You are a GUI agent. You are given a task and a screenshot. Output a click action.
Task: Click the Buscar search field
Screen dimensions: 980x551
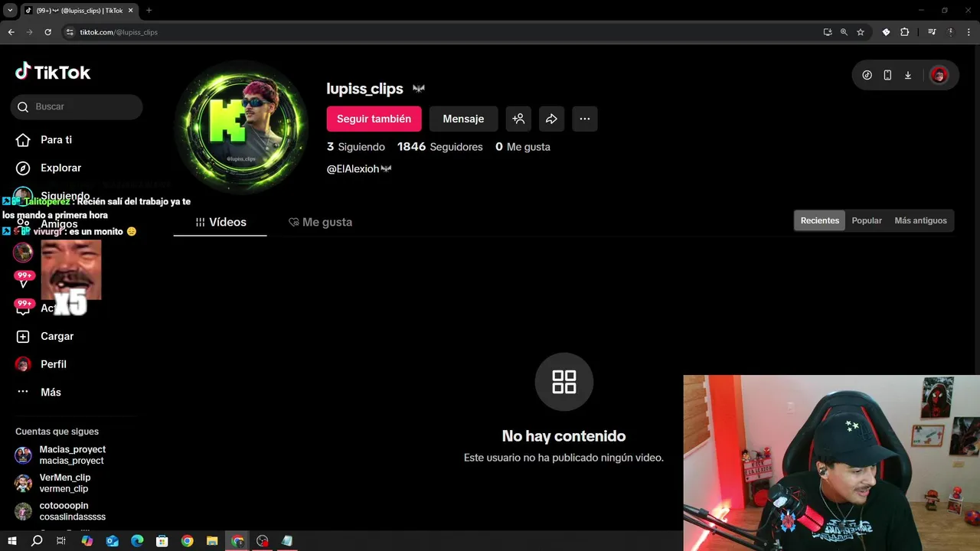(77, 107)
